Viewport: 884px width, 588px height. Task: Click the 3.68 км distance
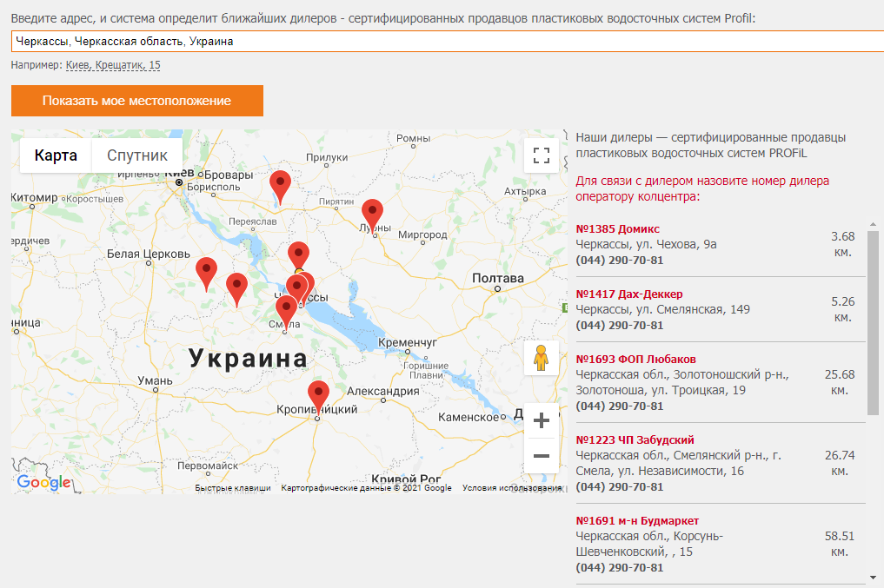(x=843, y=244)
